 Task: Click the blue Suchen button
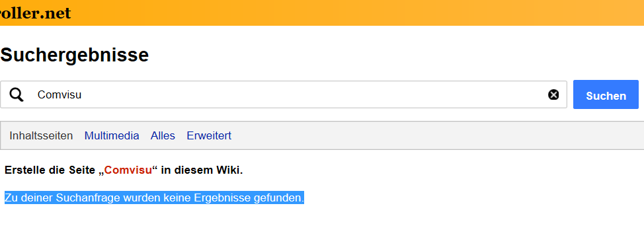coord(606,94)
